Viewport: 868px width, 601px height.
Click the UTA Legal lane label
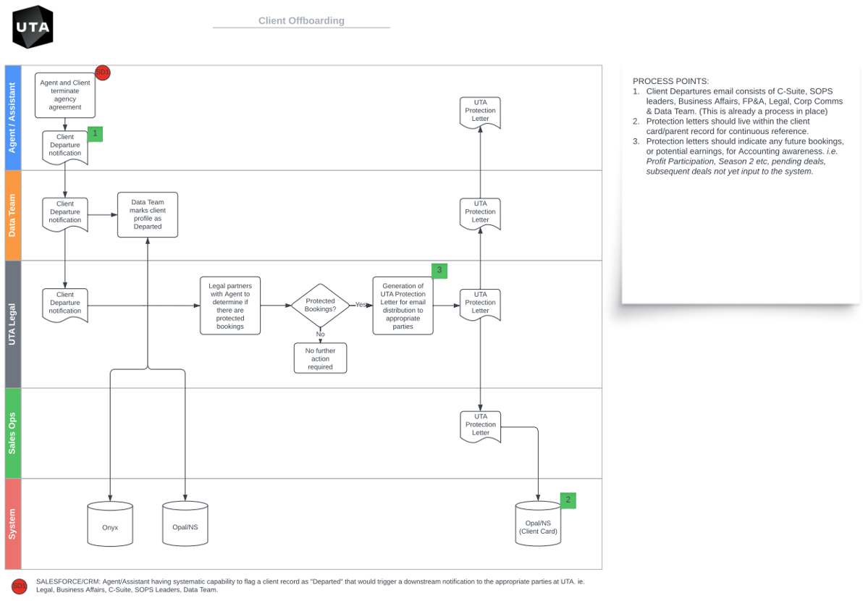tap(12, 323)
